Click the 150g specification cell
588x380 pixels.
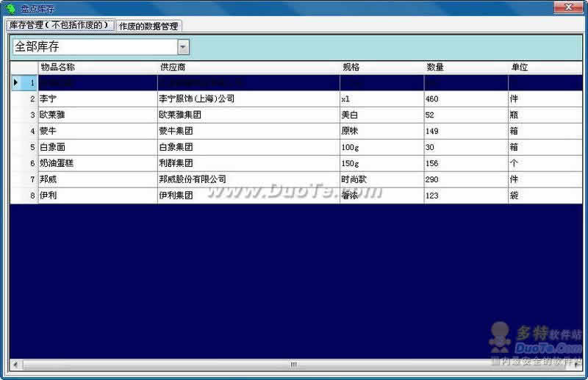(x=381, y=163)
